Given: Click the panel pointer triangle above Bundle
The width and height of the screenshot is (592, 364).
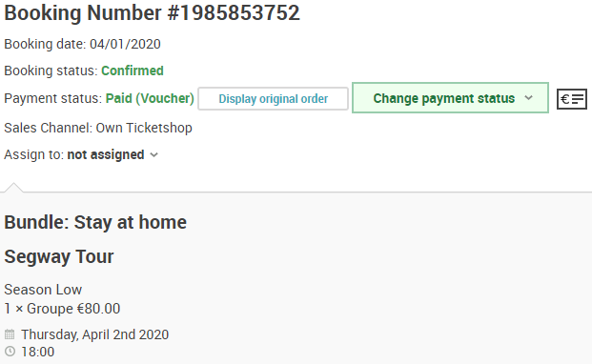Looking at the screenshot, I should click(13, 188).
